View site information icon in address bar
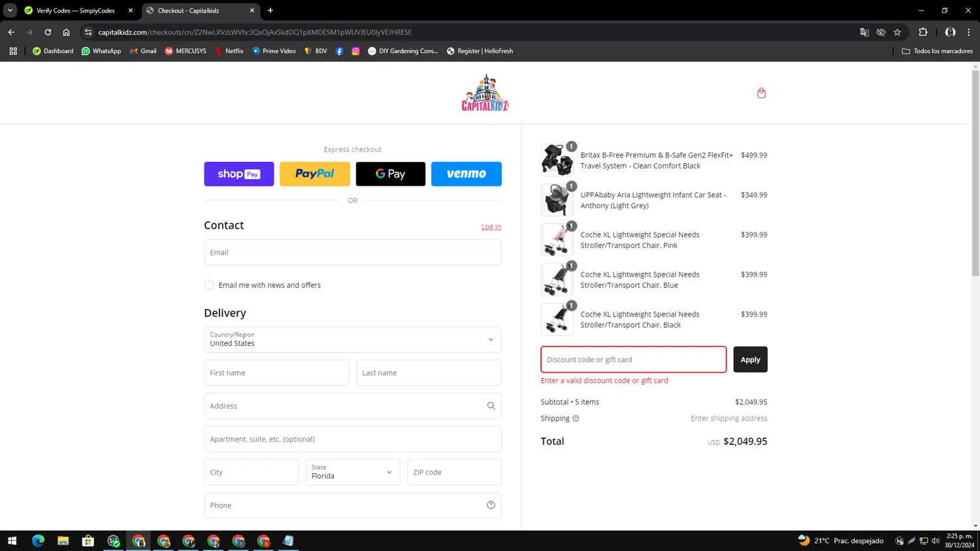The image size is (980, 551). click(88, 32)
